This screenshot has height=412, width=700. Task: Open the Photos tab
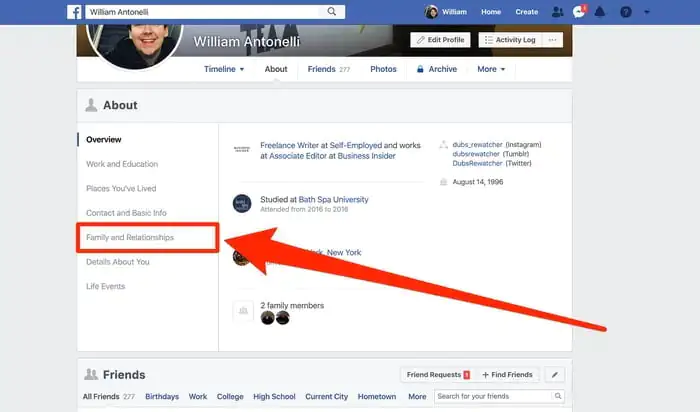coord(383,69)
